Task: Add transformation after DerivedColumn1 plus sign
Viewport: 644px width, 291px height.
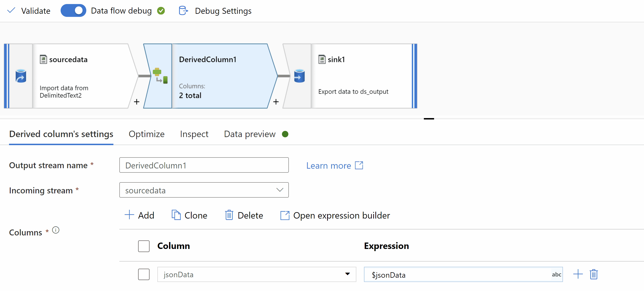Action: 276,102
